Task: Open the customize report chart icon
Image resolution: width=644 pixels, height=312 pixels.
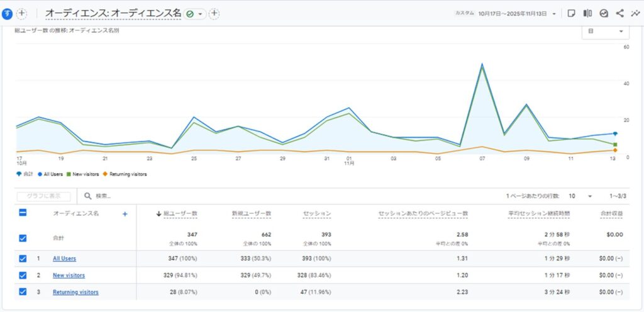Action: pos(603,13)
